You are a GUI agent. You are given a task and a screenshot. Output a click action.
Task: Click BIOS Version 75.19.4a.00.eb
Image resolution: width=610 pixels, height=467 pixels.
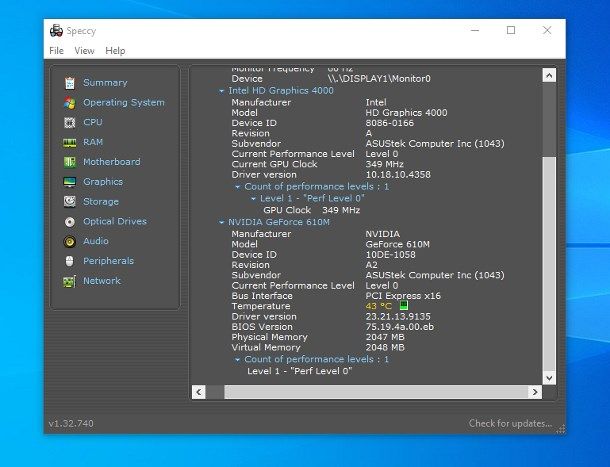[x=400, y=327]
